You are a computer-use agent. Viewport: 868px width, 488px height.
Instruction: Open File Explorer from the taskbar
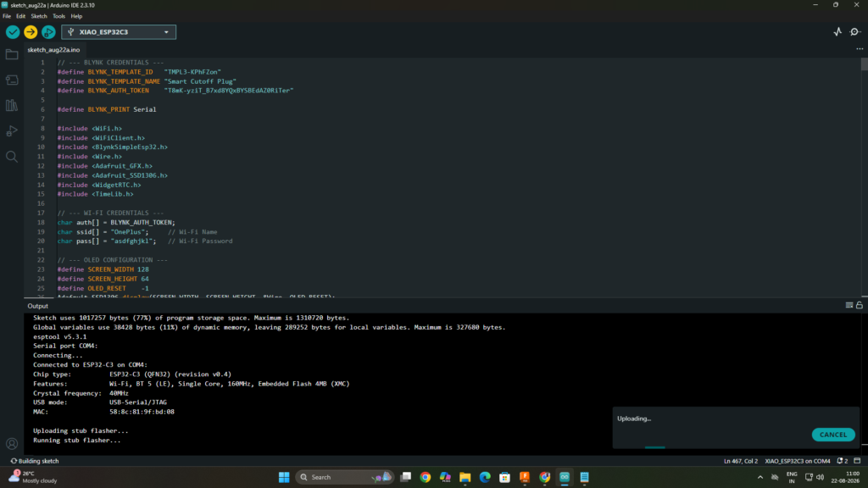[x=465, y=477]
